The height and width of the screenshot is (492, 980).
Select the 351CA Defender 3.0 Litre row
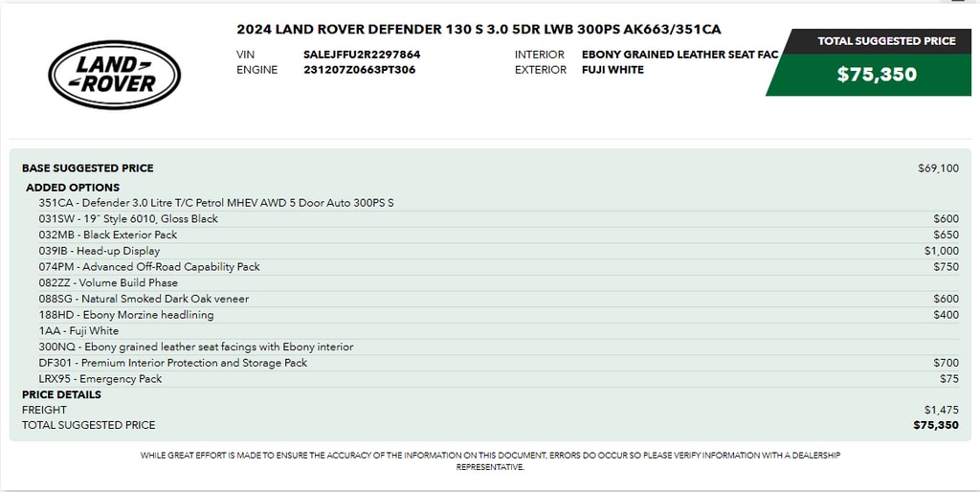tap(499, 203)
